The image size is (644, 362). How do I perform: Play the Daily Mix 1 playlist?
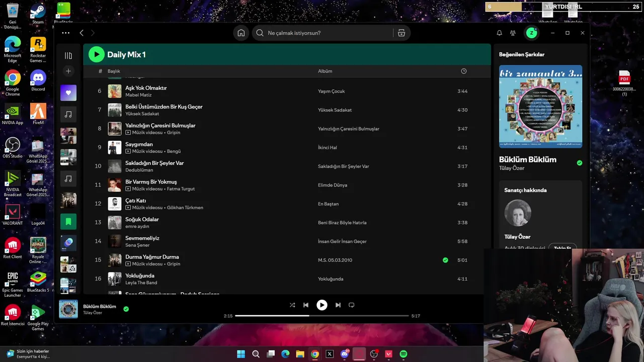pos(97,54)
